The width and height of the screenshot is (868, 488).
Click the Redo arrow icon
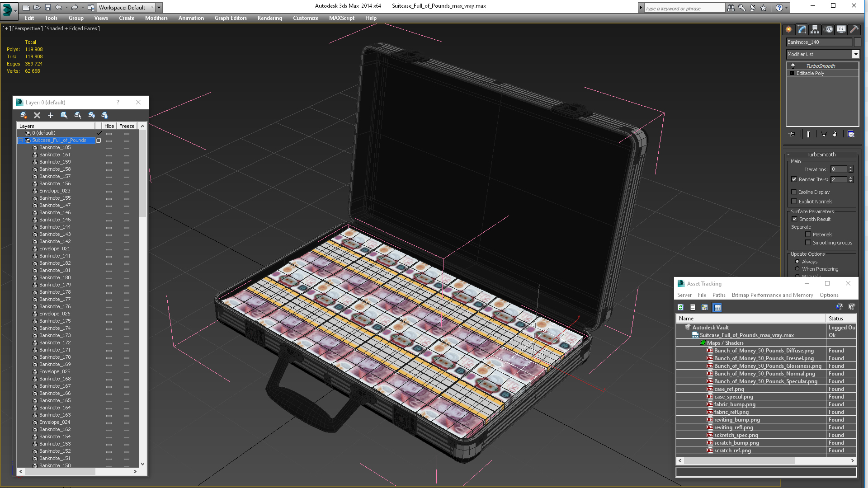tap(75, 7)
